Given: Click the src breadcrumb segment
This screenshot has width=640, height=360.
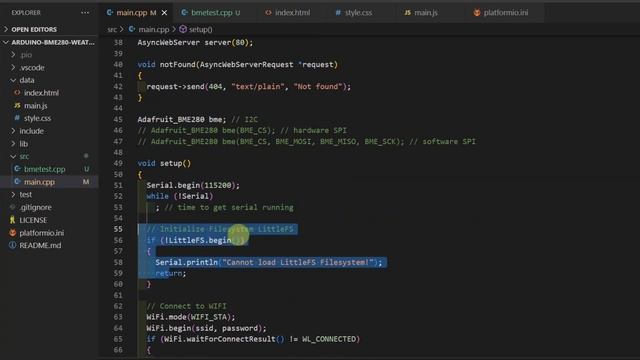Looking at the screenshot, I should pyautogui.click(x=112, y=29).
